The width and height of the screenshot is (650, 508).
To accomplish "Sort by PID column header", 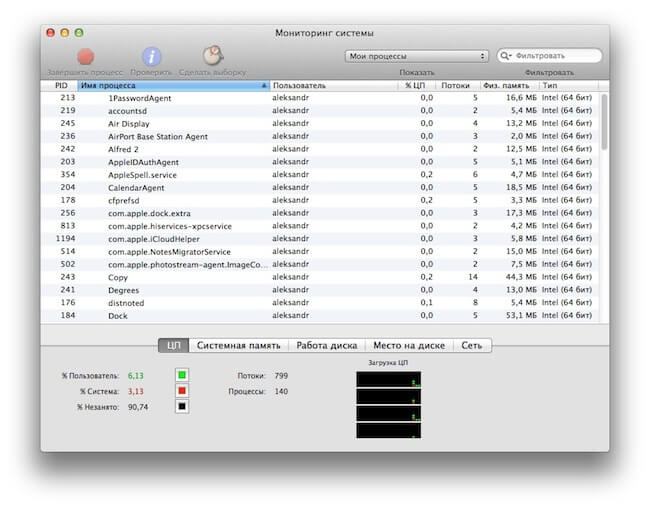I will coord(61,85).
